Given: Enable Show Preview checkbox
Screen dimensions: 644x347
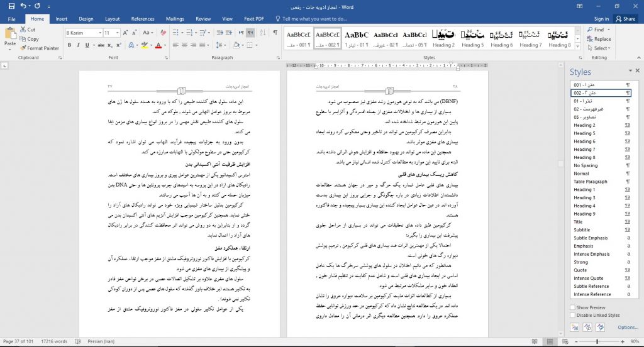Looking at the screenshot, I should [x=572, y=307].
